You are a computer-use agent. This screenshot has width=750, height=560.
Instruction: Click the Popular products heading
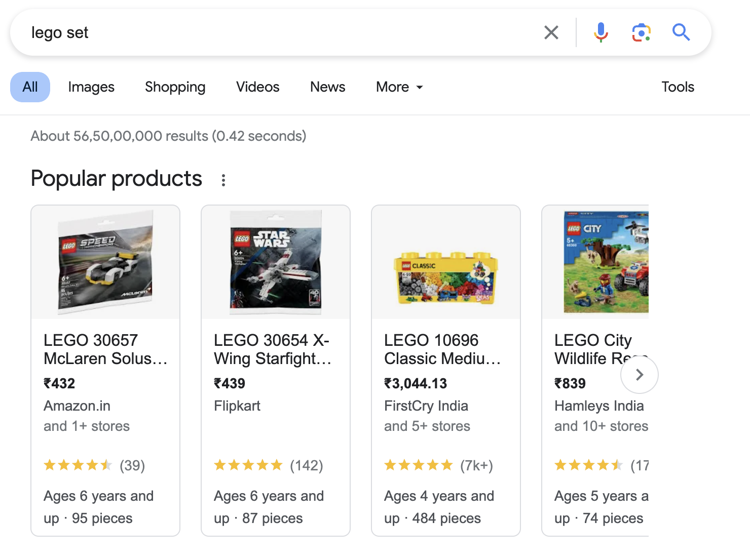[117, 179]
